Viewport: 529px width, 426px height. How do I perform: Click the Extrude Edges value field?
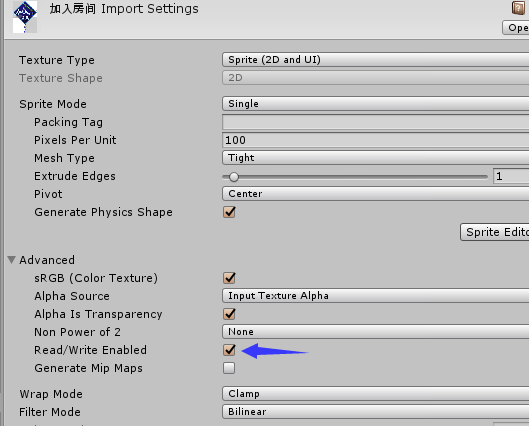[x=511, y=176]
